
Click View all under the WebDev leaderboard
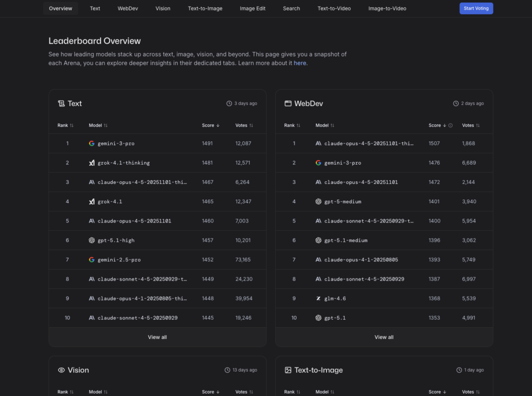tap(383, 337)
